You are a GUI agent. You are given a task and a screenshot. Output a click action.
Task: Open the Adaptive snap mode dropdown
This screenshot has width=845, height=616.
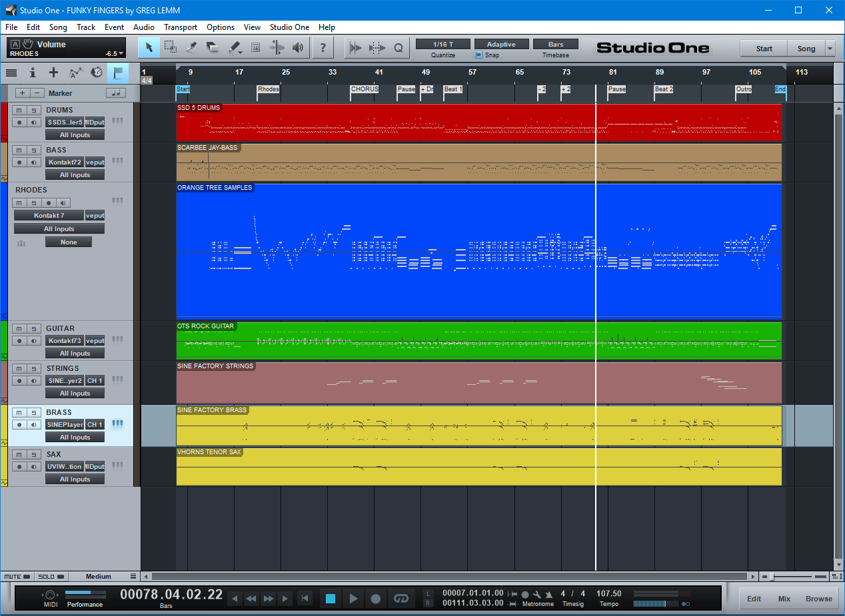pos(501,44)
